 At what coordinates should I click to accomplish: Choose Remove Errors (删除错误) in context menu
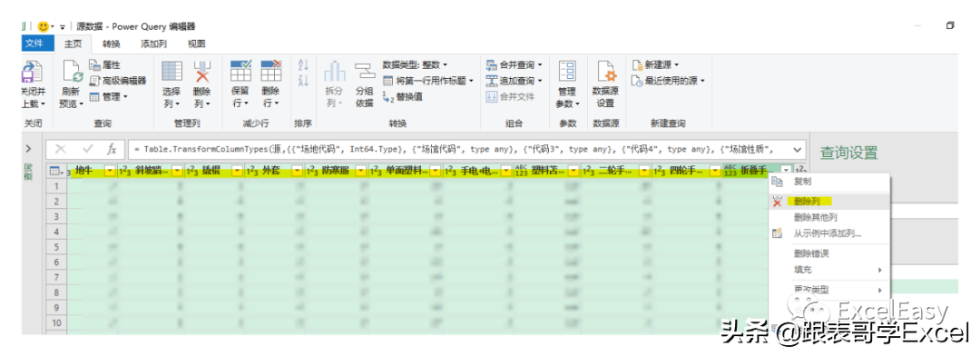pyautogui.click(x=828, y=254)
